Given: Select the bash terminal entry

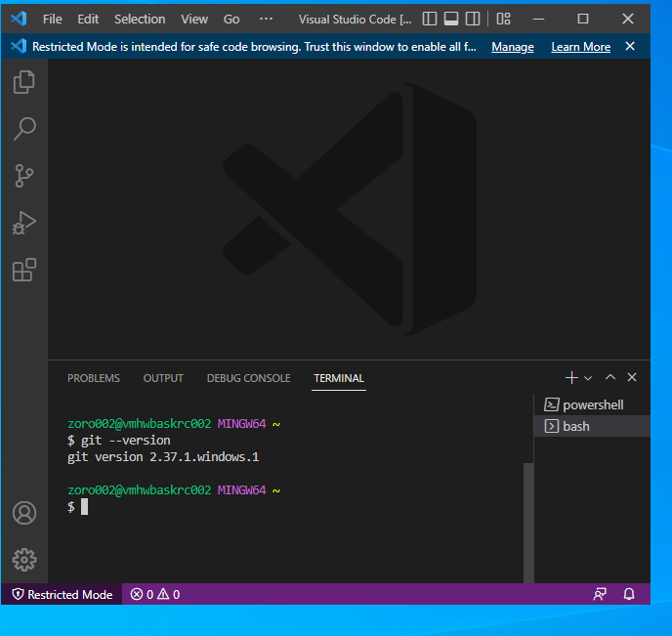Looking at the screenshot, I should coord(592,426).
